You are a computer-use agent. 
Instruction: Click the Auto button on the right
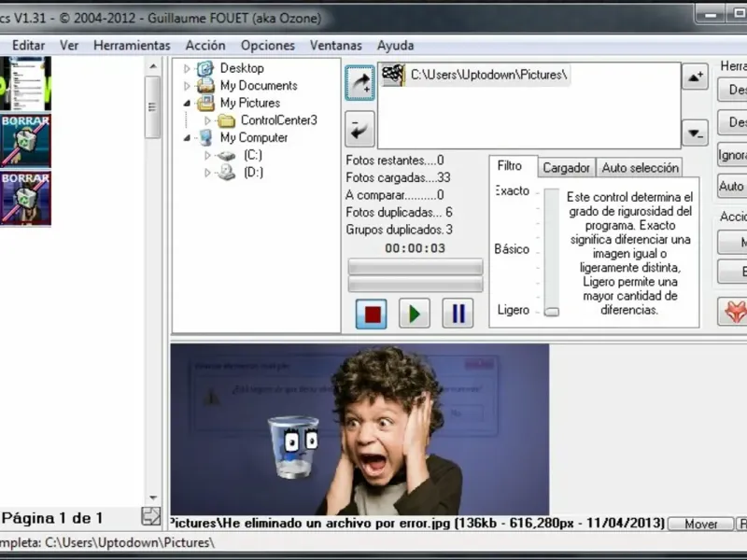click(732, 186)
